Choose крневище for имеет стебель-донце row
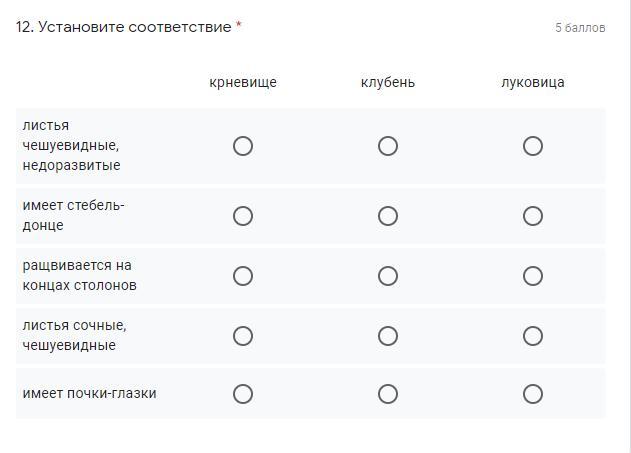The width and height of the screenshot is (631, 453). (243, 216)
